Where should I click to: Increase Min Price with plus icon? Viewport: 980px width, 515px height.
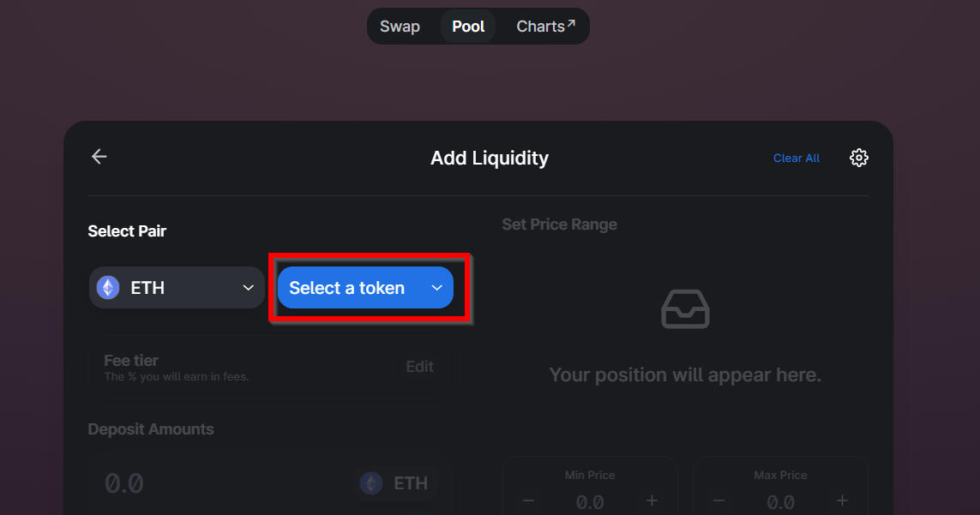652,500
